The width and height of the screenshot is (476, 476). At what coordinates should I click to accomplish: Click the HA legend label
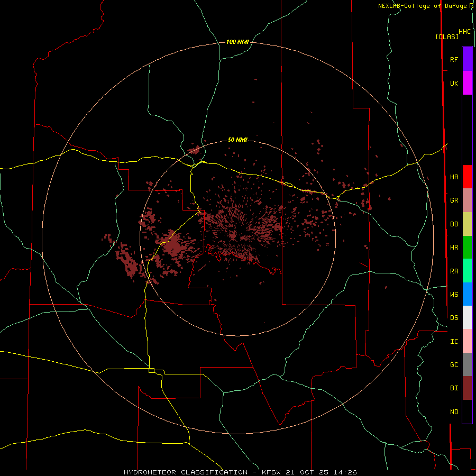[454, 177]
